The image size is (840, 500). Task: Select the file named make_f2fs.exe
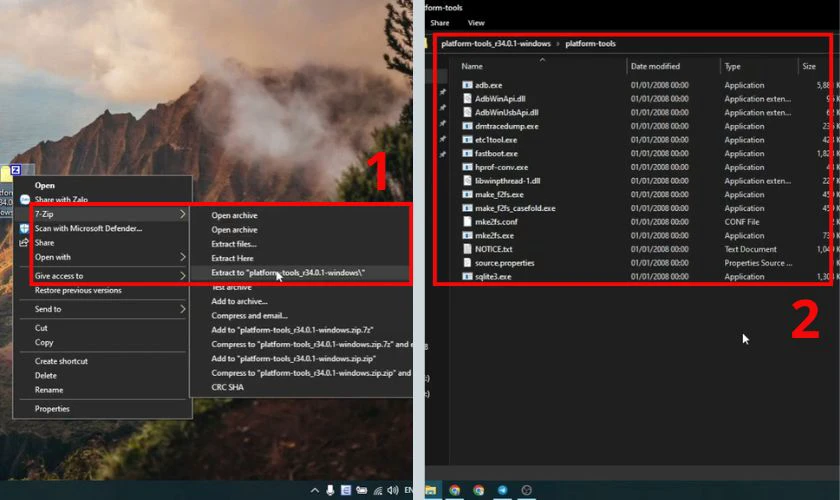click(499, 195)
